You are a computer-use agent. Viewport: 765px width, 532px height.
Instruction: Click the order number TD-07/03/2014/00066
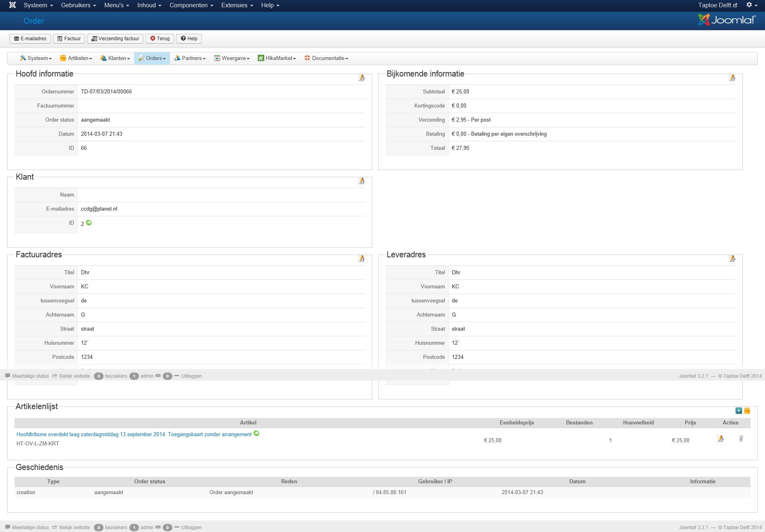click(x=106, y=92)
